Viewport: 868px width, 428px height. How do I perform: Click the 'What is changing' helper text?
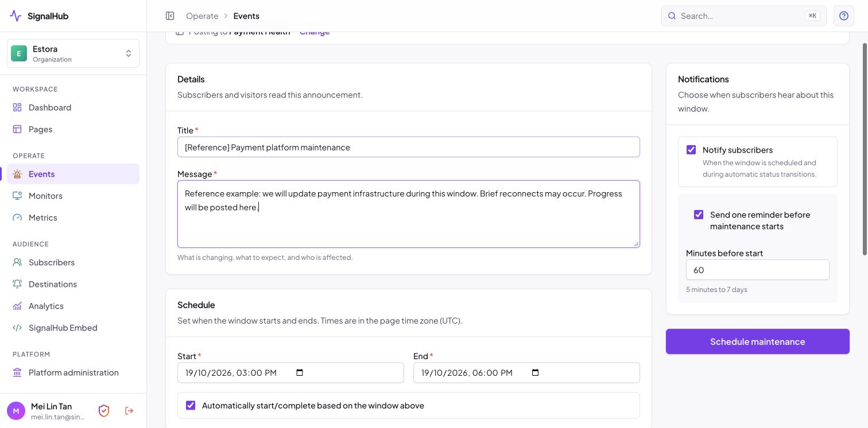pyautogui.click(x=265, y=258)
